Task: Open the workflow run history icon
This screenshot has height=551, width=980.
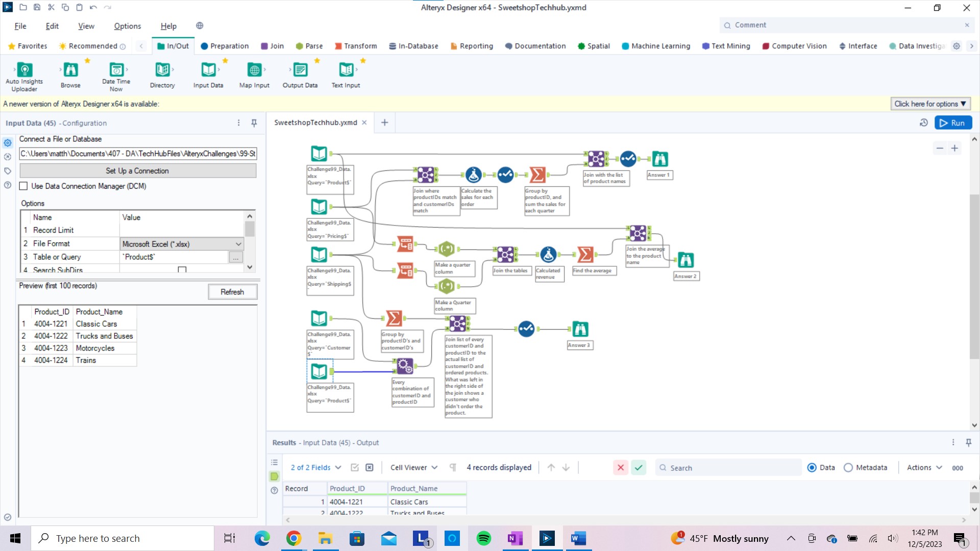Action: (x=923, y=123)
